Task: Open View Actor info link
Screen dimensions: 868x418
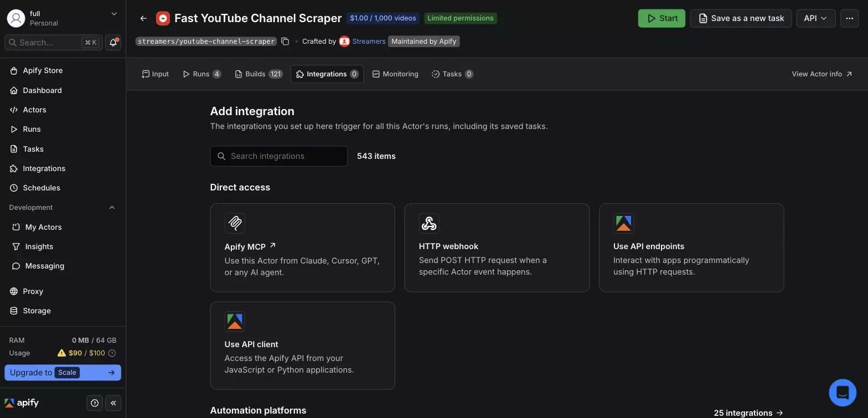Action: point(822,74)
